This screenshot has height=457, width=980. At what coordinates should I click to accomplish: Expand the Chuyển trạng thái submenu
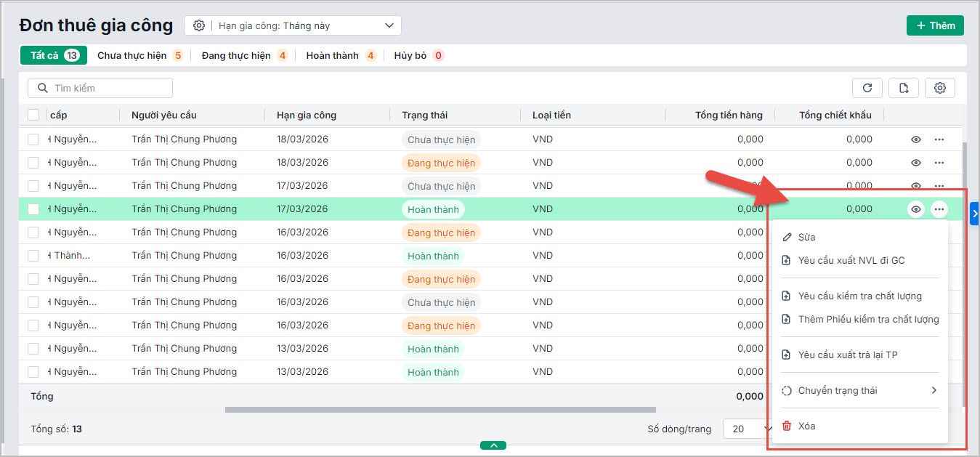pos(859,391)
